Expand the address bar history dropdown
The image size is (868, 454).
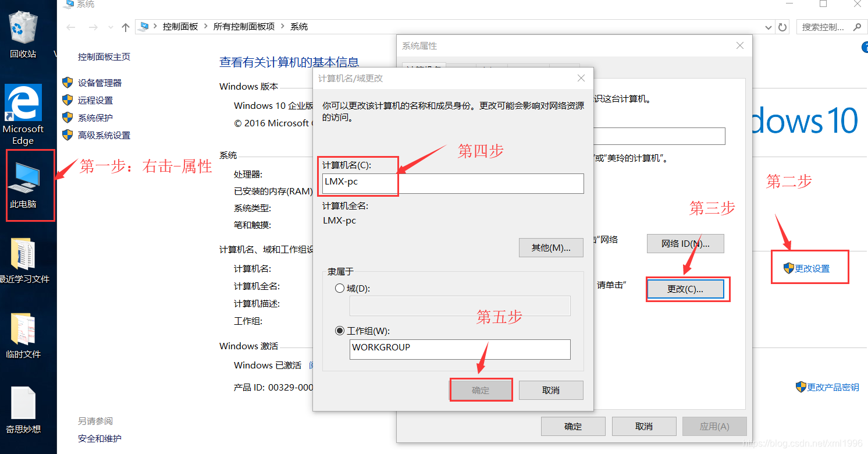pos(769,27)
